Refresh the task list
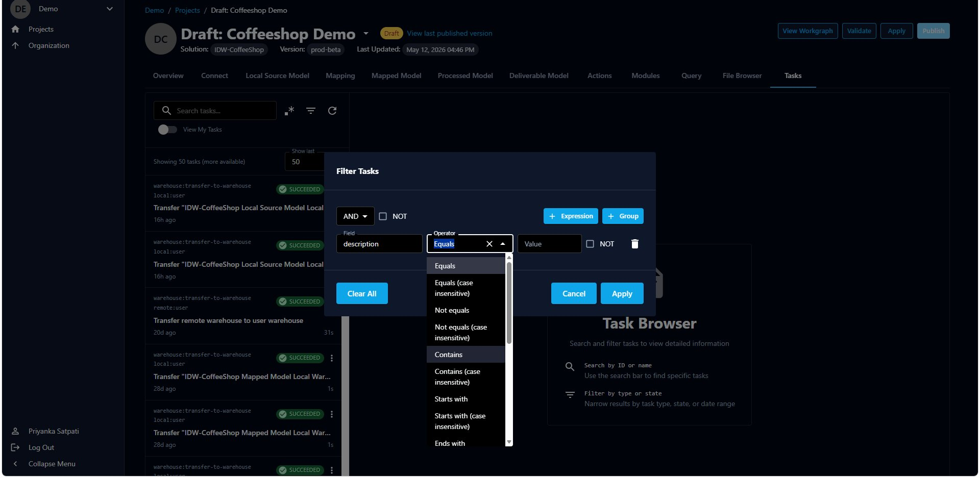 [332, 111]
